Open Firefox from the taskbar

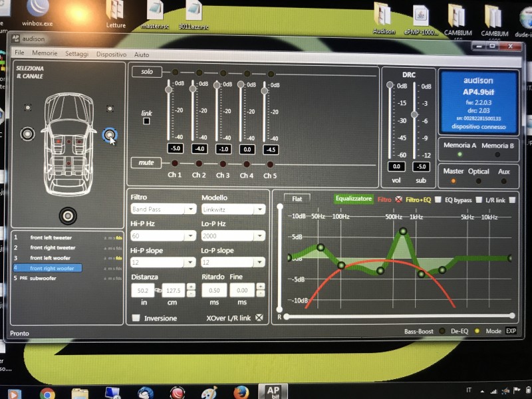pyautogui.click(x=241, y=393)
